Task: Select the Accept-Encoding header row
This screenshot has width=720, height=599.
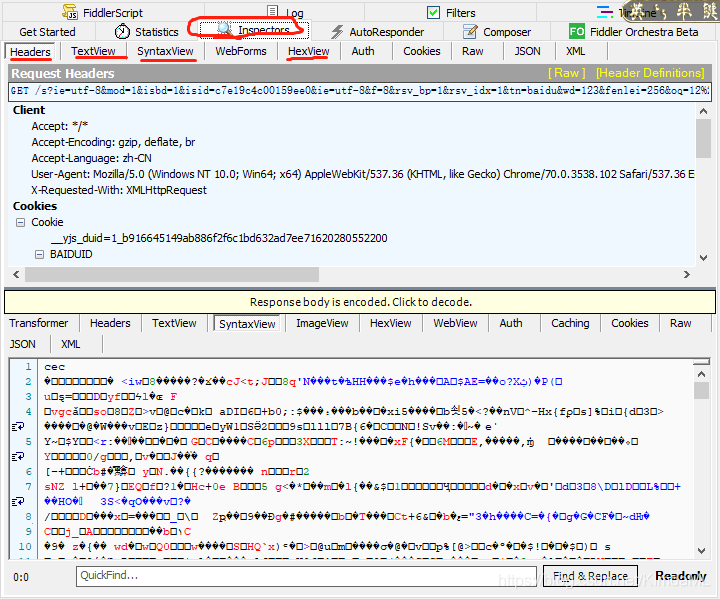Action: pyautogui.click(x=113, y=142)
